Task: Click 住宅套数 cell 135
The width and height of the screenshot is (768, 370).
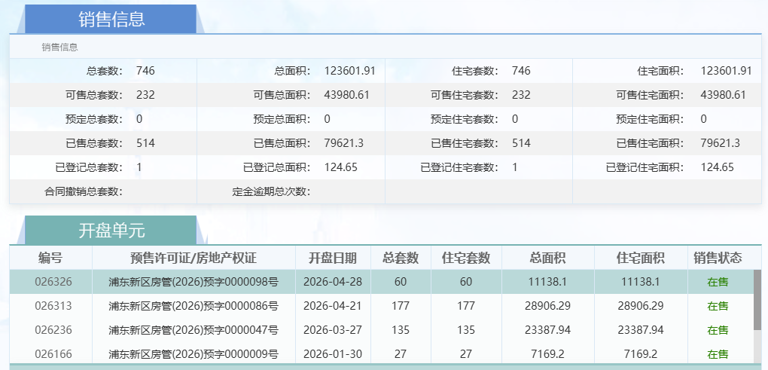Action: (466, 330)
